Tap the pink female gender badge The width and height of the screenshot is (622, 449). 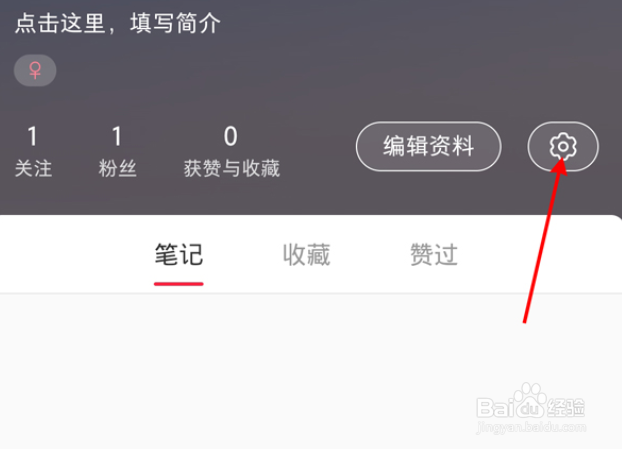pyautogui.click(x=35, y=70)
